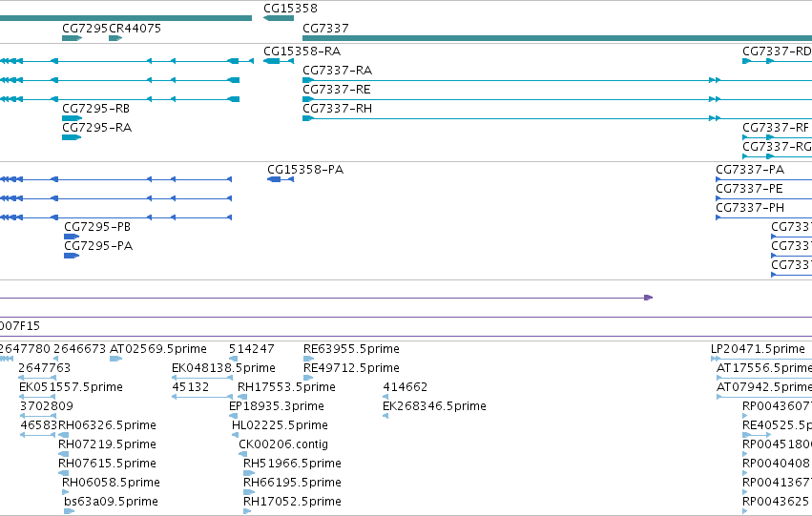Click the CG15358-PA protein label
The image size is (812, 516).
pyautogui.click(x=305, y=169)
